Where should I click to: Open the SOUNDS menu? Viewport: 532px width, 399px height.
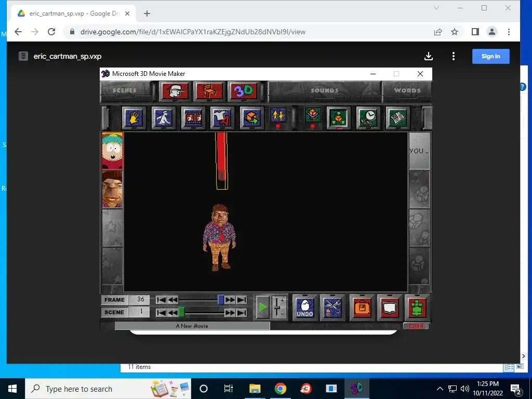[324, 90]
